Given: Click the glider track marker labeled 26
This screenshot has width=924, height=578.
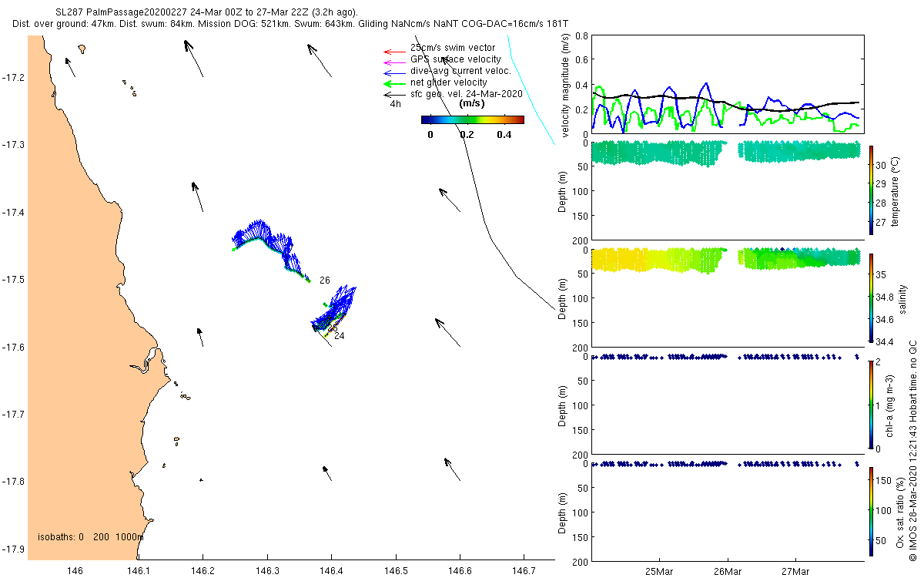Looking at the screenshot, I should (324, 281).
